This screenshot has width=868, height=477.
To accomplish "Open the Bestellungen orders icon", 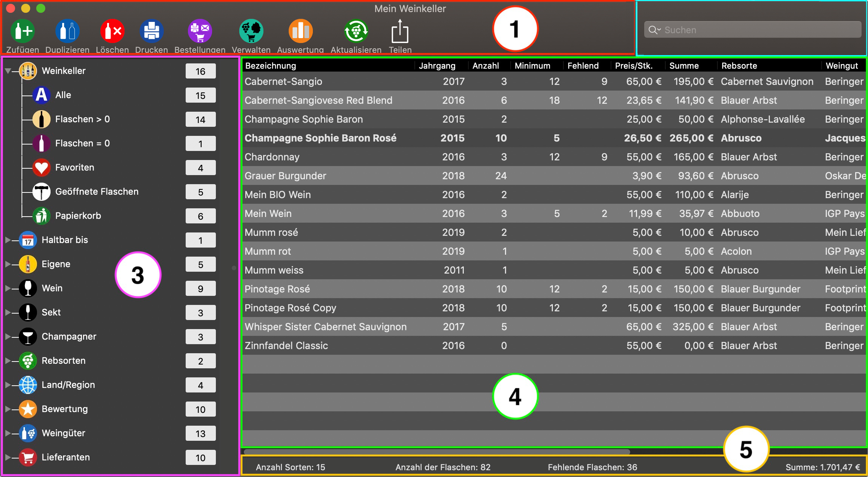I will 200,31.
